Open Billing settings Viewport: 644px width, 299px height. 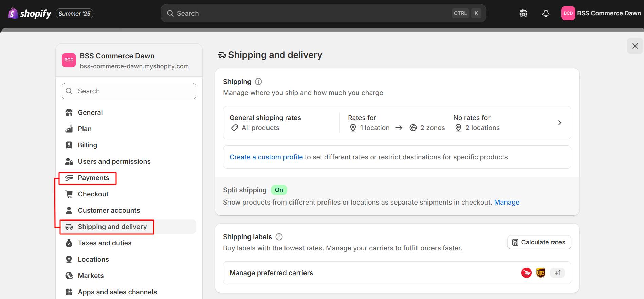[x=129, y=145]
